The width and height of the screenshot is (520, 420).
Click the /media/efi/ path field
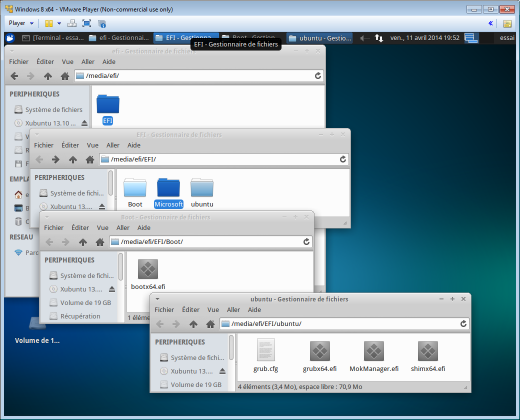pos(198,75)
